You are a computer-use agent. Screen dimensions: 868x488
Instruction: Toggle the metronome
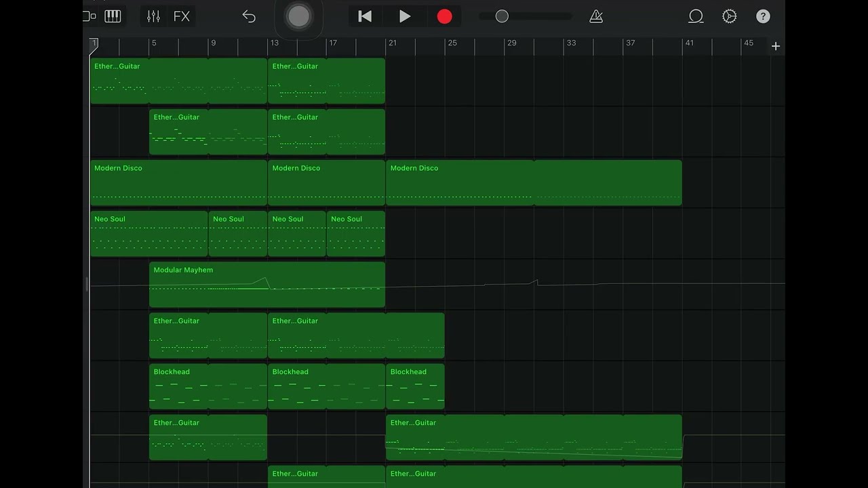(x=596, y=16)
